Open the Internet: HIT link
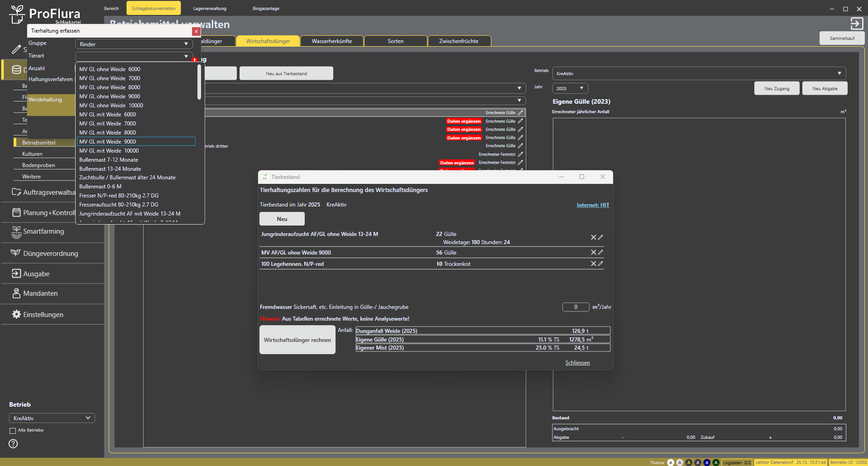Image resolution: width=868 pixels, height=466 pixels. click(x=593, y=205)
